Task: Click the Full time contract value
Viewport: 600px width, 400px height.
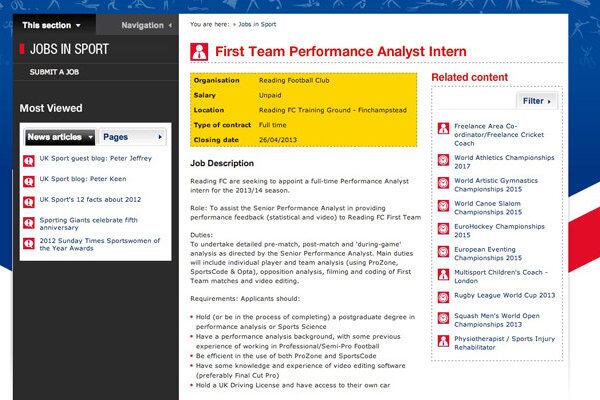Action: coord(272,125)
